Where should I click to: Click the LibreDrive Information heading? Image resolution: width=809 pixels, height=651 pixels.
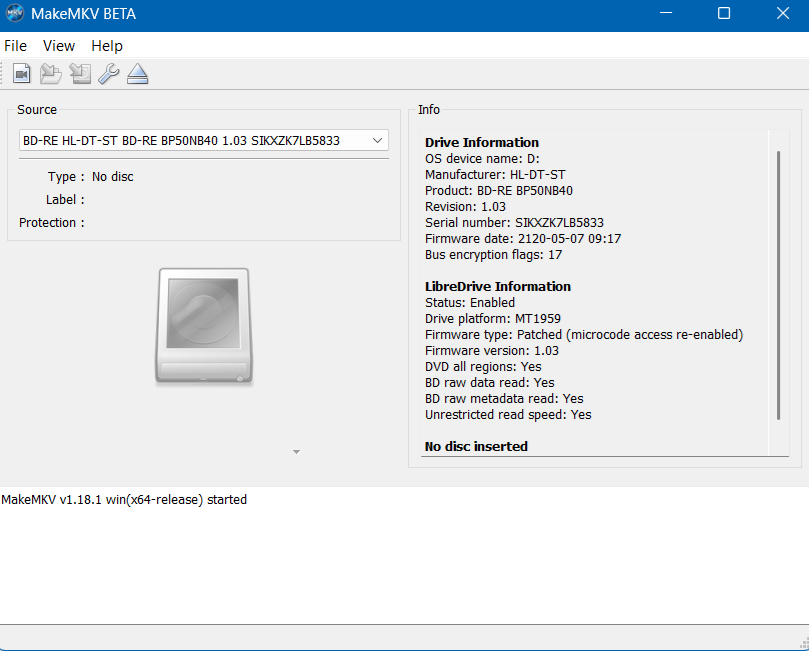coord(496,286)
